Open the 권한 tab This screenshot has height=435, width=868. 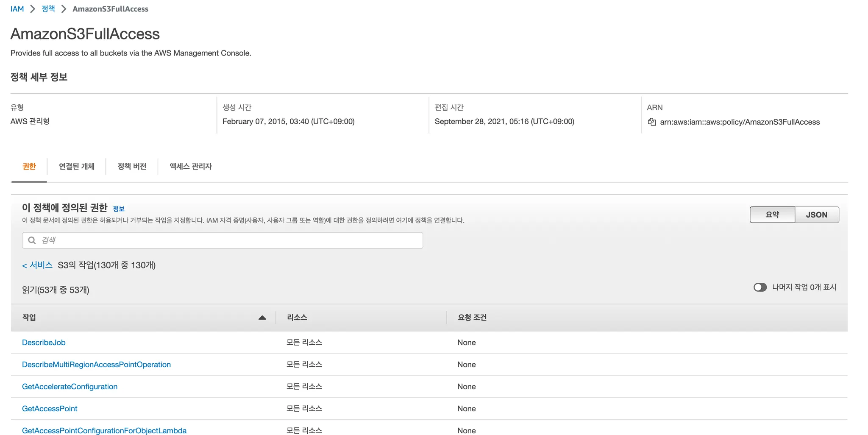pos(29,166)
